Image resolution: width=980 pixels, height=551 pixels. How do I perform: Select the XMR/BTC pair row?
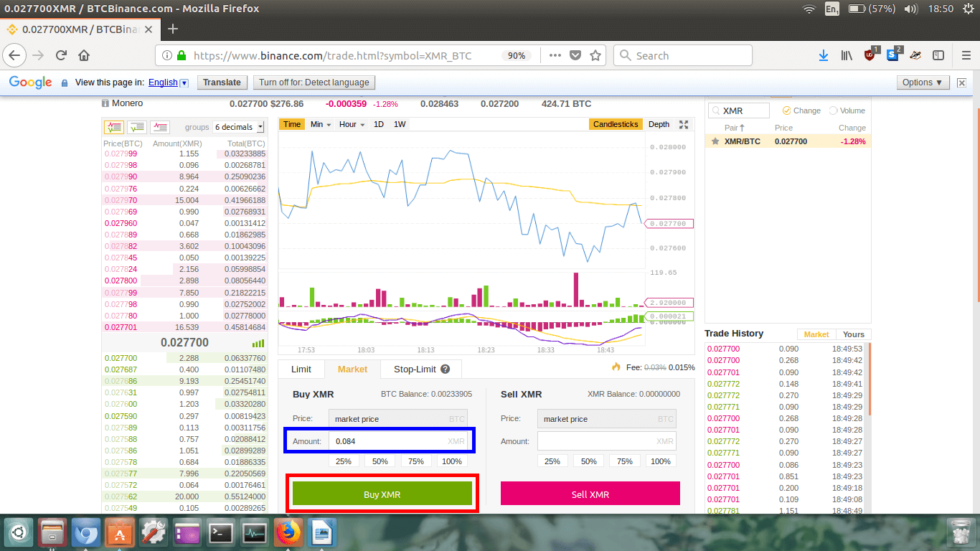pyautogui.click(x=788, y=141)
